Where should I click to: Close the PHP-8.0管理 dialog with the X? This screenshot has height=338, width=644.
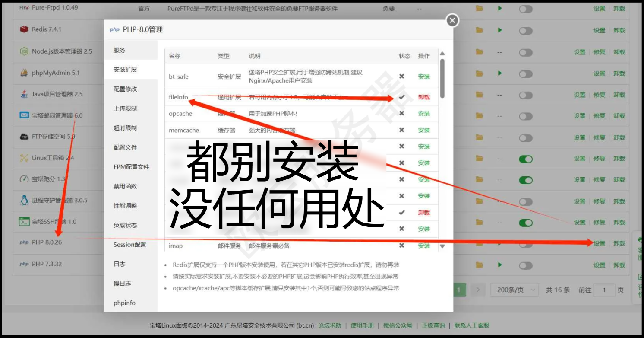452,20
